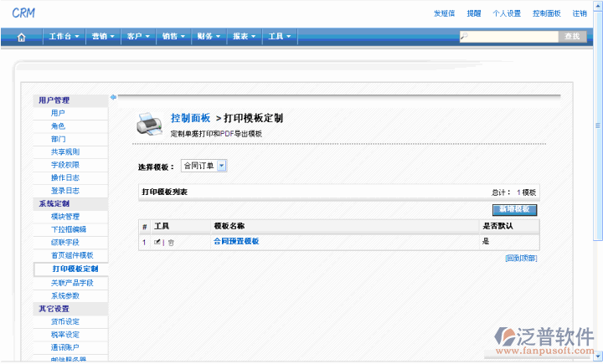Expand the 客户 dropdown menu
The height and width of the screenshot is (364, 603).
137,37
